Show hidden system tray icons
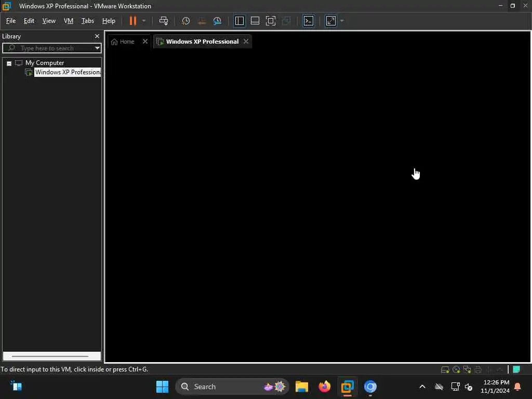This screenshot has width=532, height=399. pos(422,387)
